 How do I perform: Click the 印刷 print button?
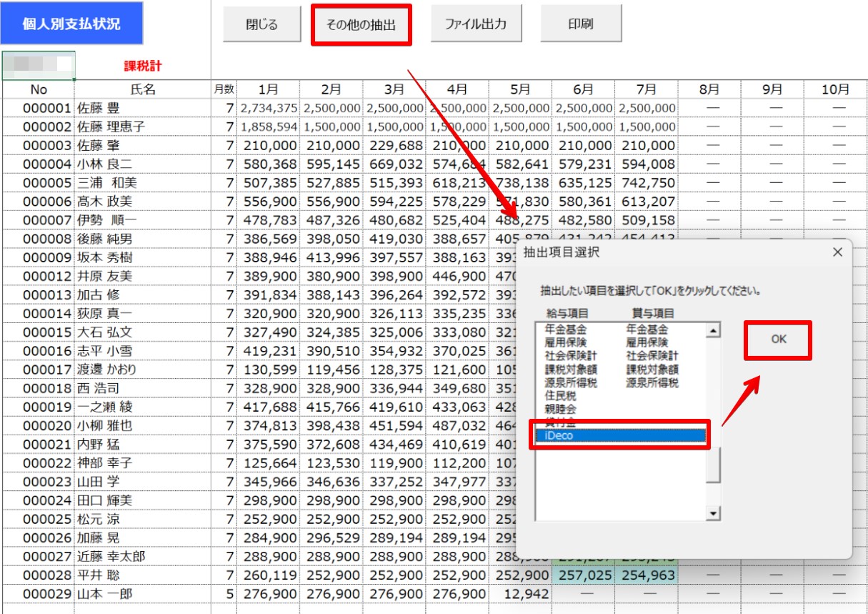pos(580,25)
